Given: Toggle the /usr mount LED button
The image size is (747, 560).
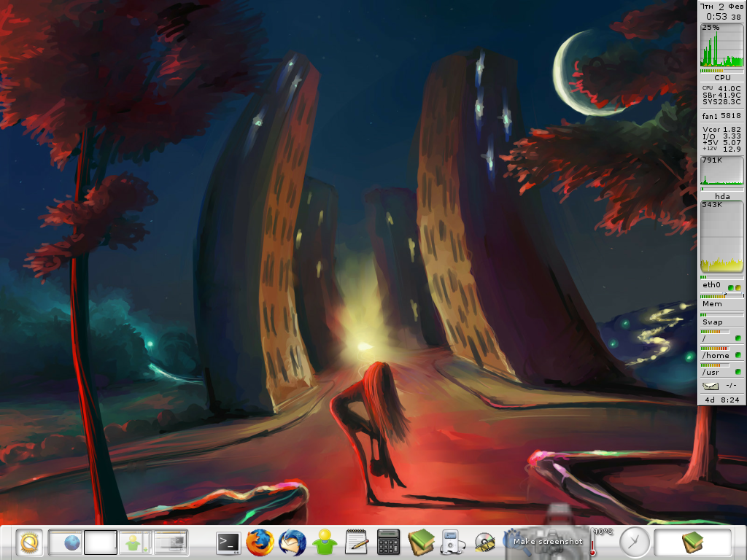Looking at the screenshot, I should (x=738, y=371).
